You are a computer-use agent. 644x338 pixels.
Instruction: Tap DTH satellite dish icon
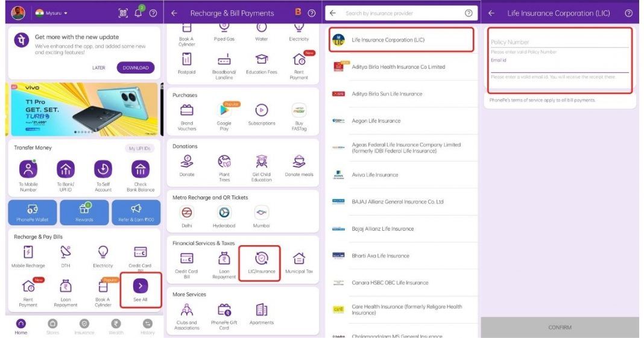pyautogui.click(x=66, y=252)
